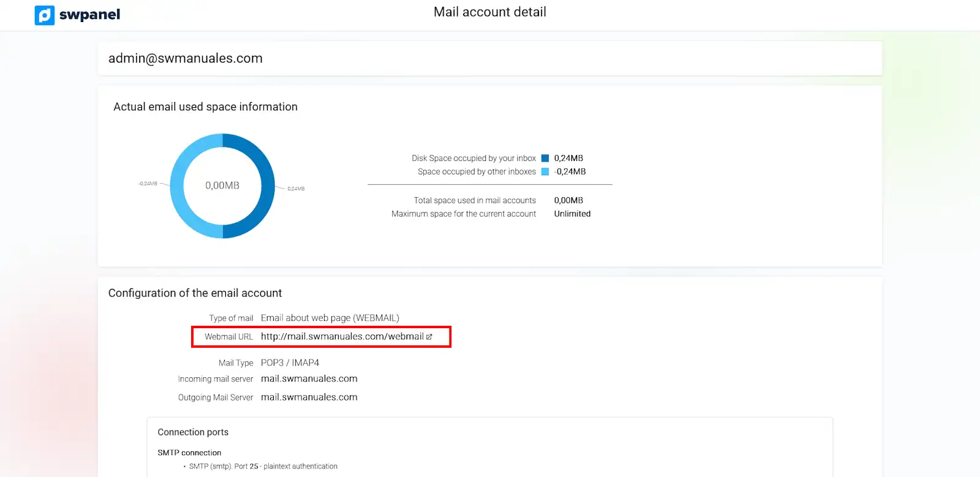This screenshot has height=477, width=980.
Task: Click the Email about web page (WEBMAIL) value
Action: click(x=330, y=318)
